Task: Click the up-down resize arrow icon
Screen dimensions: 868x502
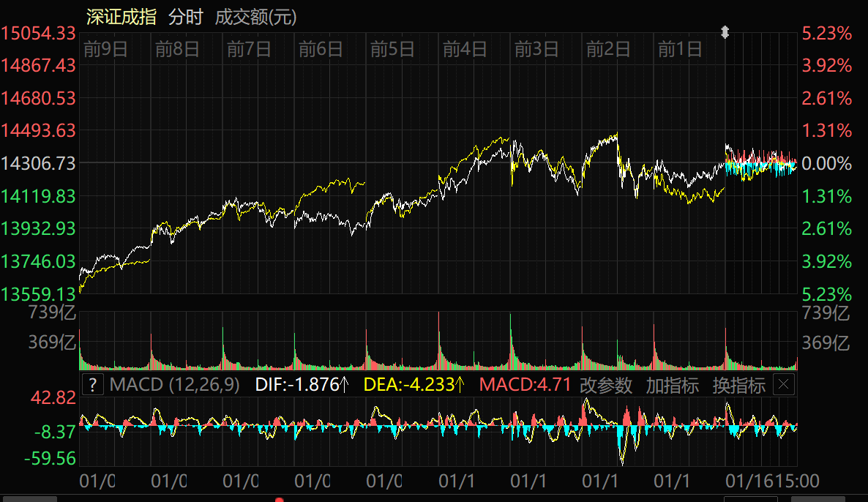Action: click(725, 32)
